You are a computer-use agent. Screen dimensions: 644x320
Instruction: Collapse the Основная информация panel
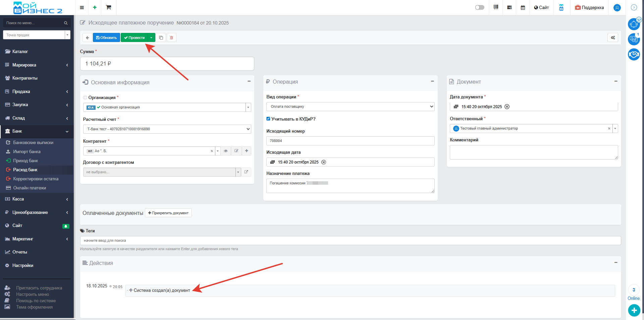[249, 82]
